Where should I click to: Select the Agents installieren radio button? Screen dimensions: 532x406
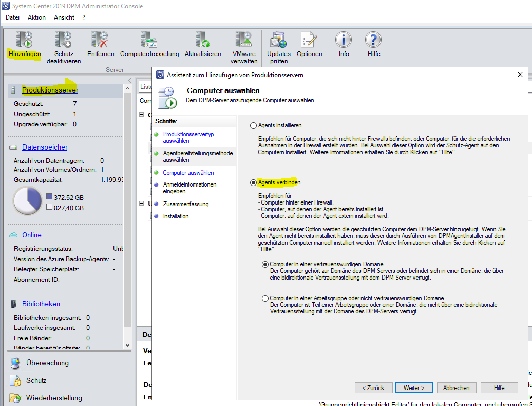click(253, 125)
